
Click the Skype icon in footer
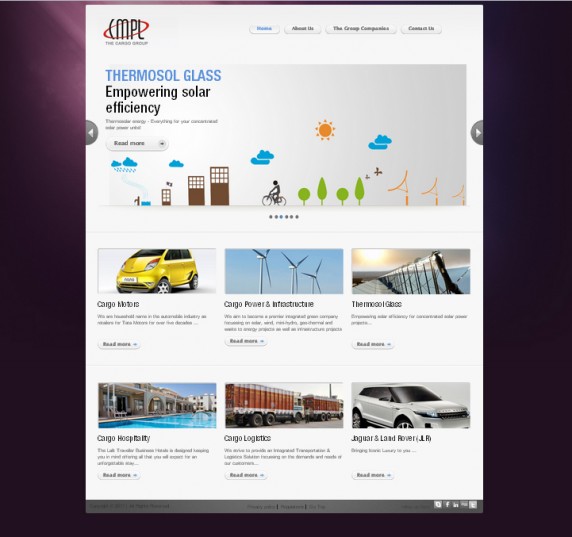(x=438, y=505)
